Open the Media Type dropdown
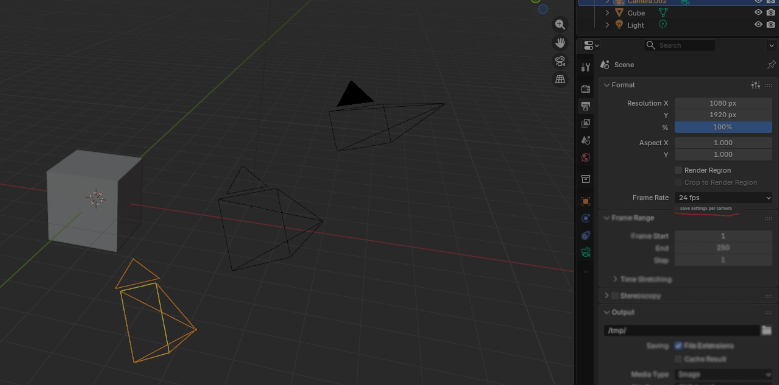Image resolution: width=779 pixels, height=385 pixels. tap(723, 374)
